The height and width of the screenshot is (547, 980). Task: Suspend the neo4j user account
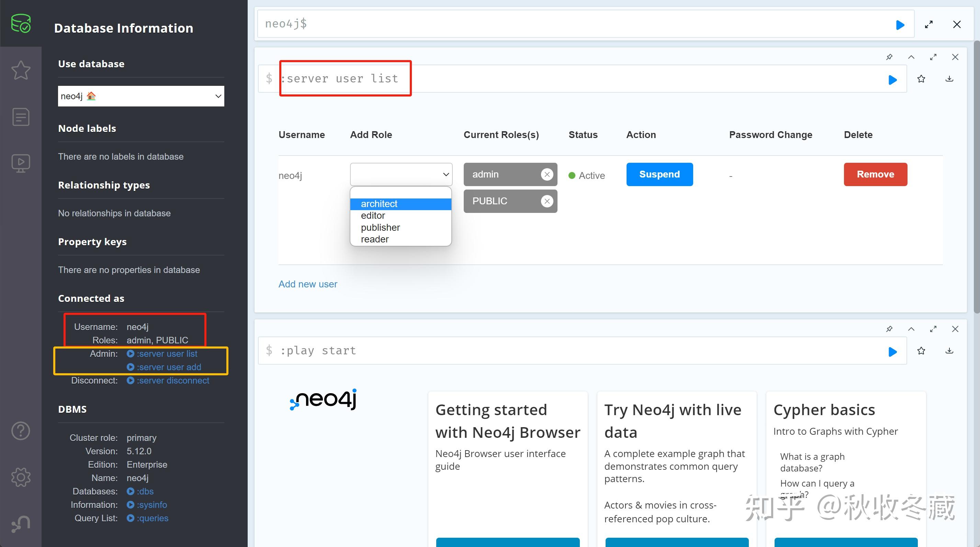tap(659, 174)
